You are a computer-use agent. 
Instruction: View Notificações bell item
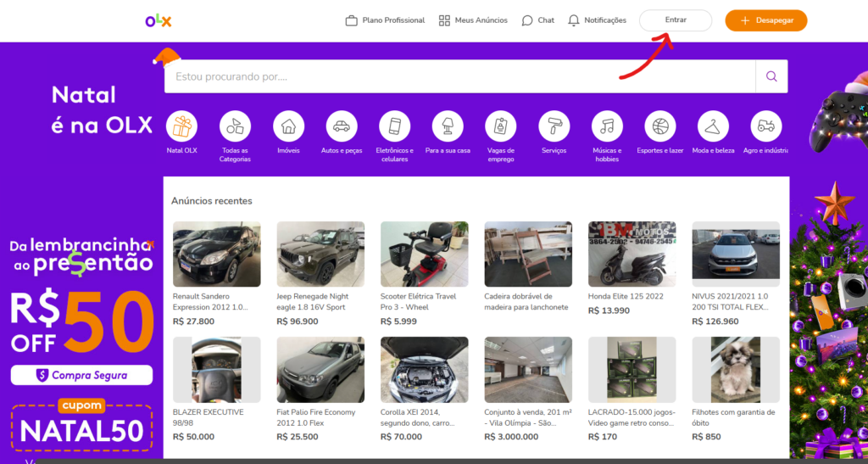[598, 20]
